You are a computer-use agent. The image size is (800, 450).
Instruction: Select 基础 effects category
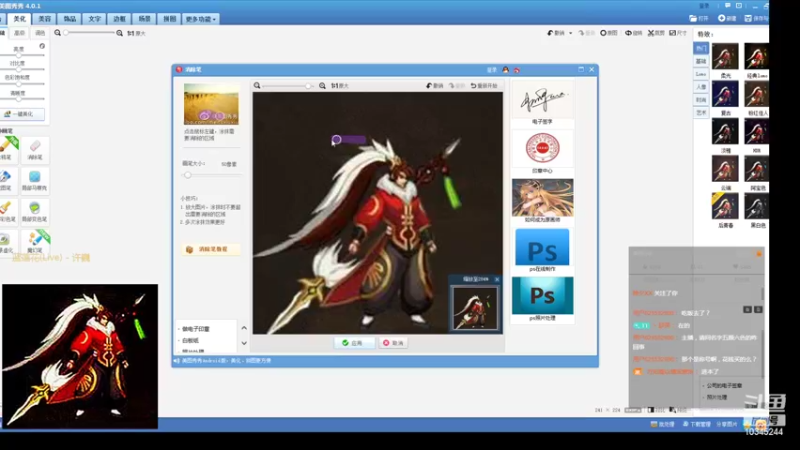point(701,61)
